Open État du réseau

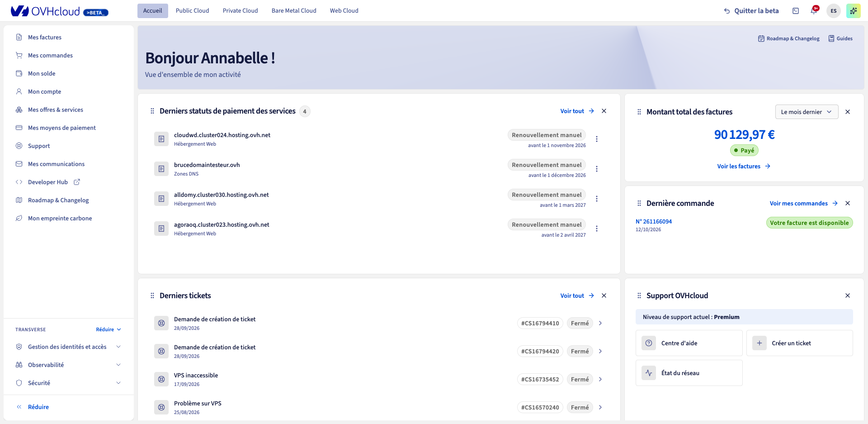point(689,373)
